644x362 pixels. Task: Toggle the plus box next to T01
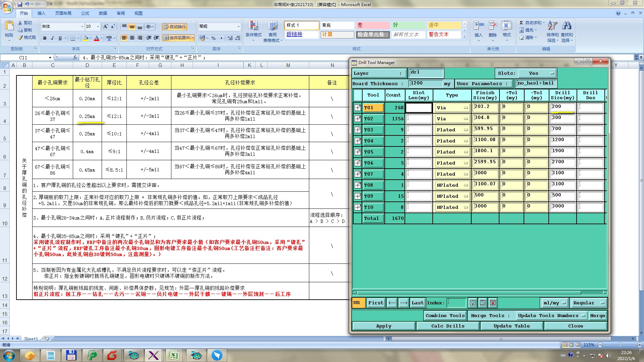(358, 108)
